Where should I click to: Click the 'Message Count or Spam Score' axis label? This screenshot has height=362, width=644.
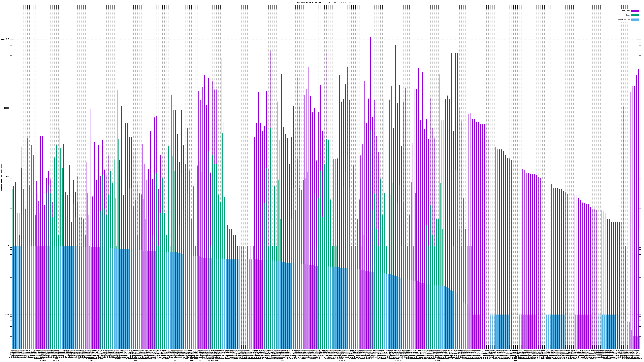click(1, 177)
